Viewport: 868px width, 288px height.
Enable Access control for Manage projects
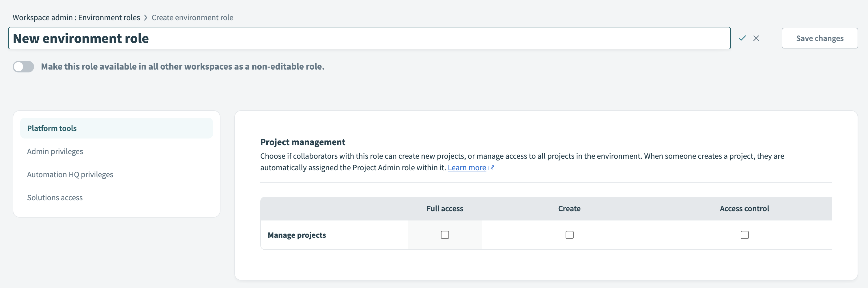click(x=745, y=235)
